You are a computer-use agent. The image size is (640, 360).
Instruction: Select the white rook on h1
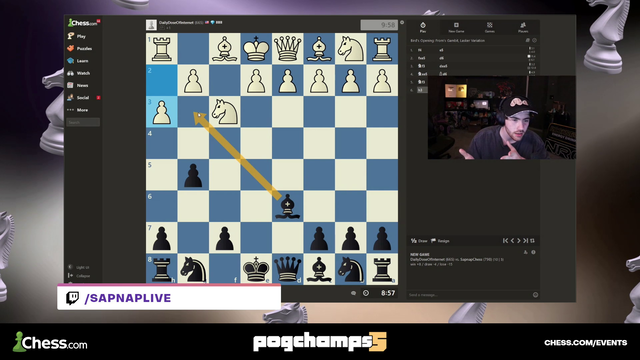pos(162,49)
